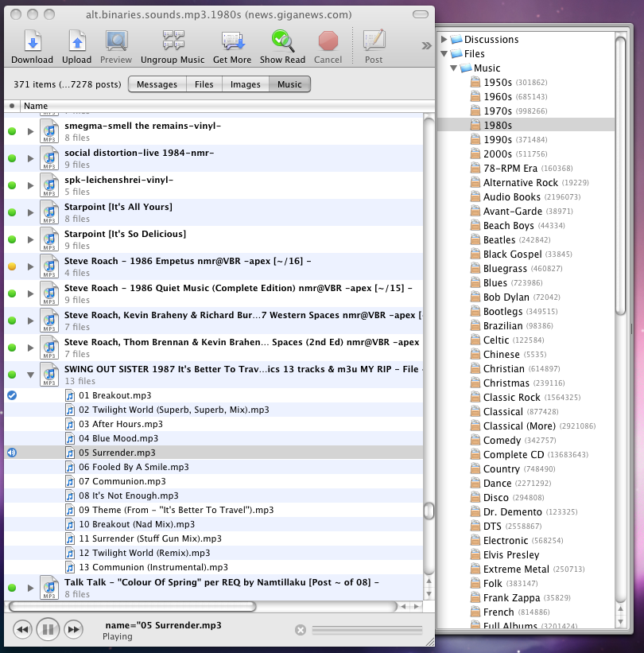644x653 pixels.
Task: Click the blue checkmark beside 01 Breakout
Action: click(x=12, y=395)
